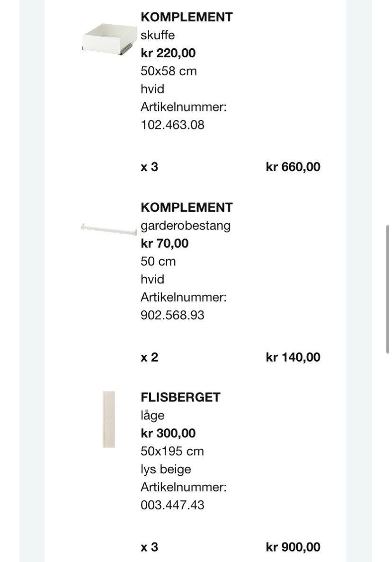Click quantity x 3 for FLISBERGET
Screen dimensions: 392x562
point(150,547)
